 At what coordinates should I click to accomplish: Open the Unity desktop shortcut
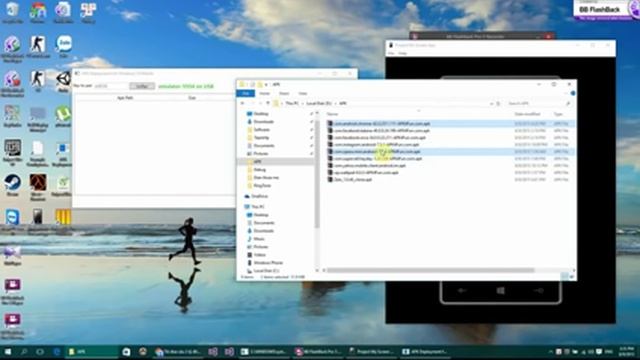63,81
